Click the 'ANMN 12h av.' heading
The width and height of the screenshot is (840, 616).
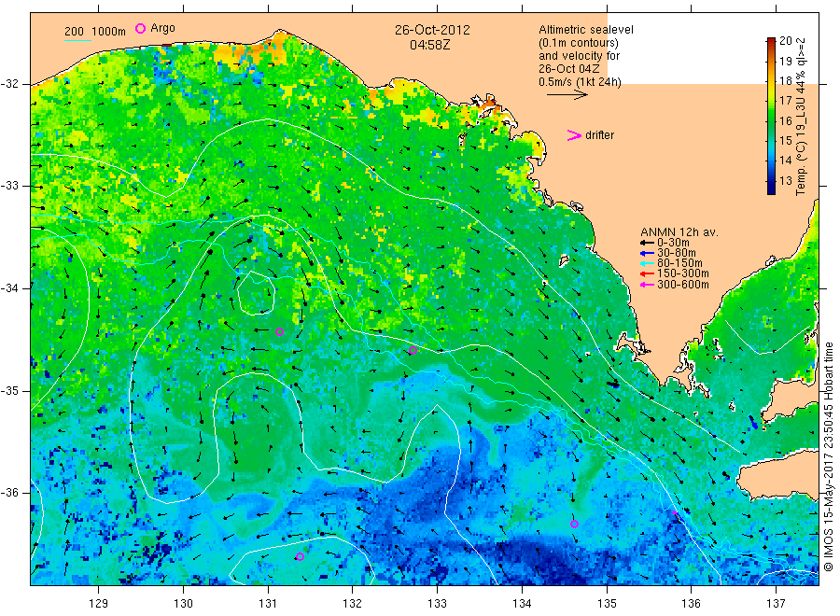679,232
